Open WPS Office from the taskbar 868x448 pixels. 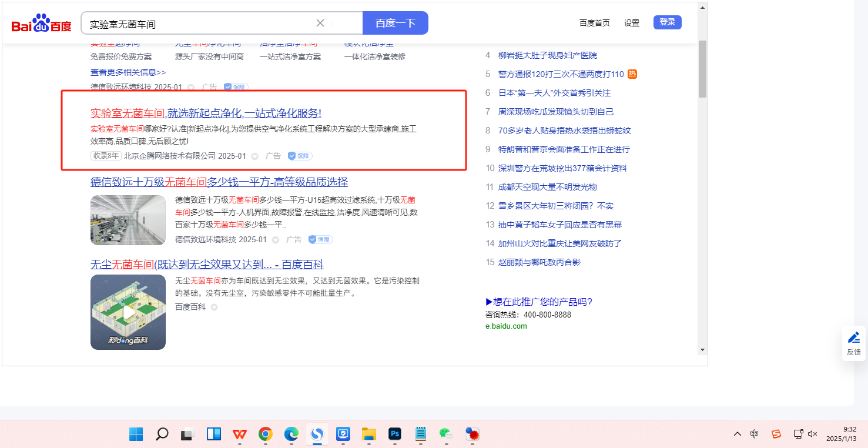(239, 434)
